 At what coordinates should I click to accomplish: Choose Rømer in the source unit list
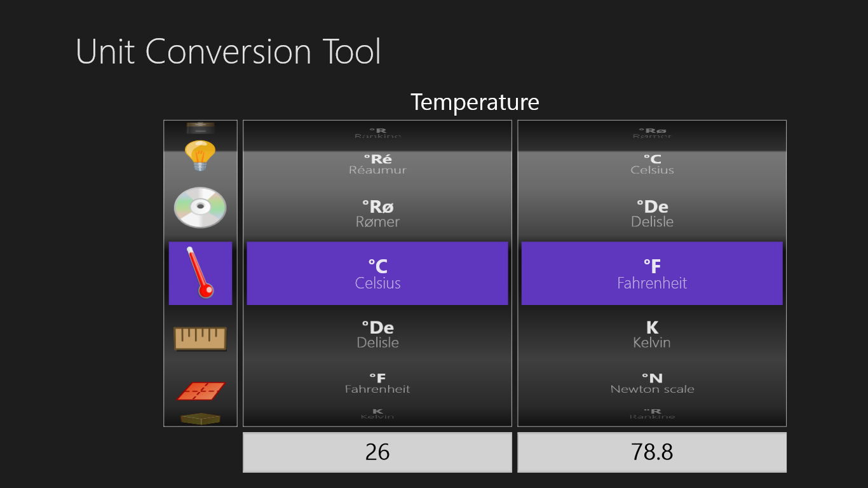377,213
